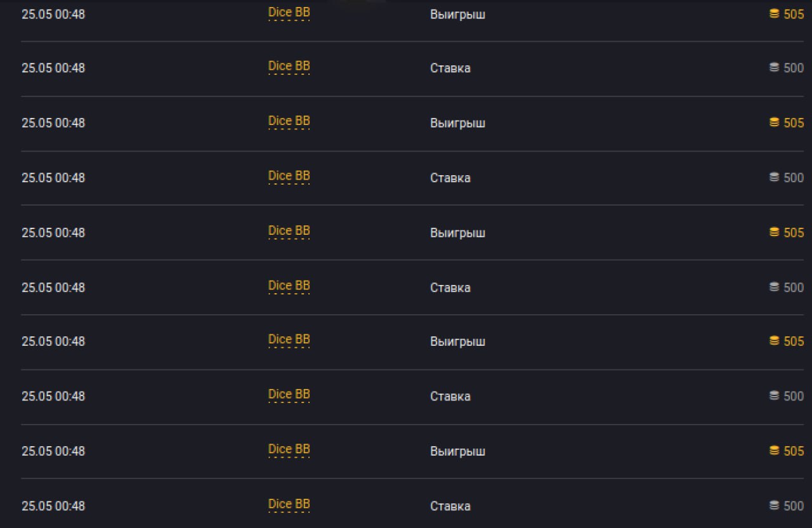This screenshot has width=812, height=528.
Task: Open the Dice BB link in the topmost row
Action: point(289,12)
